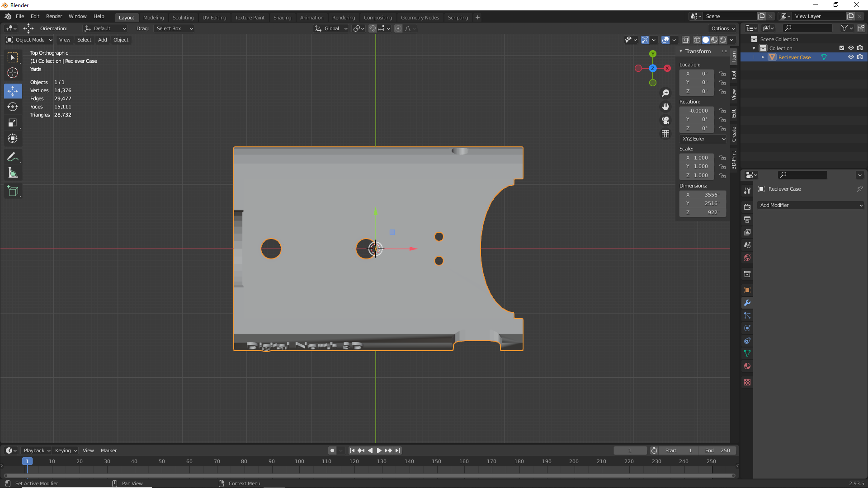The height and width of the screenshot is (488, 868).
Task: Select the Add Cube tool
Action: pyautogui.click(x=13, y=191)
